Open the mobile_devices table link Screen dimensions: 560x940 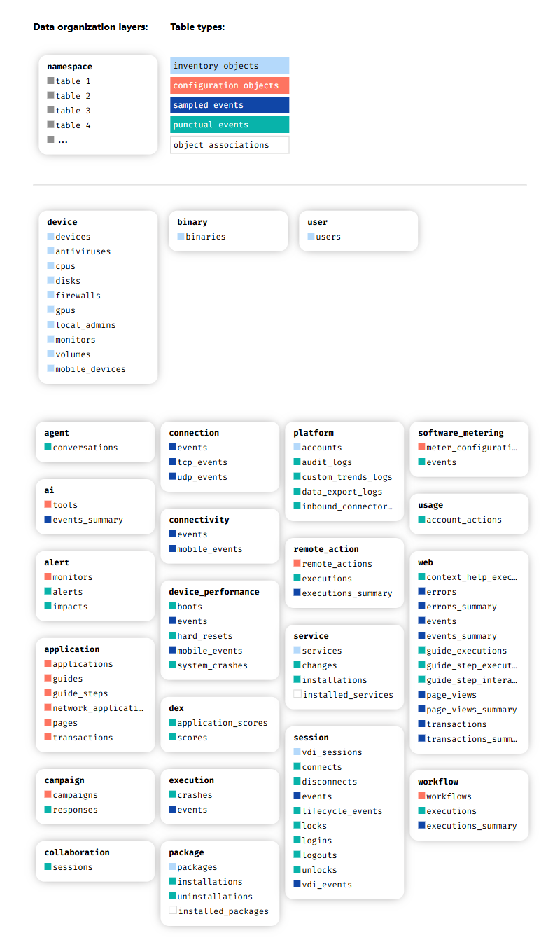(x=90, y=369)
